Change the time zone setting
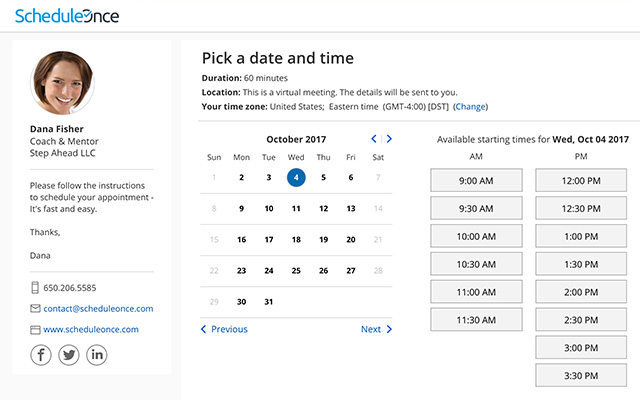Viewport: 640px width, 400px height. (471, 106)
